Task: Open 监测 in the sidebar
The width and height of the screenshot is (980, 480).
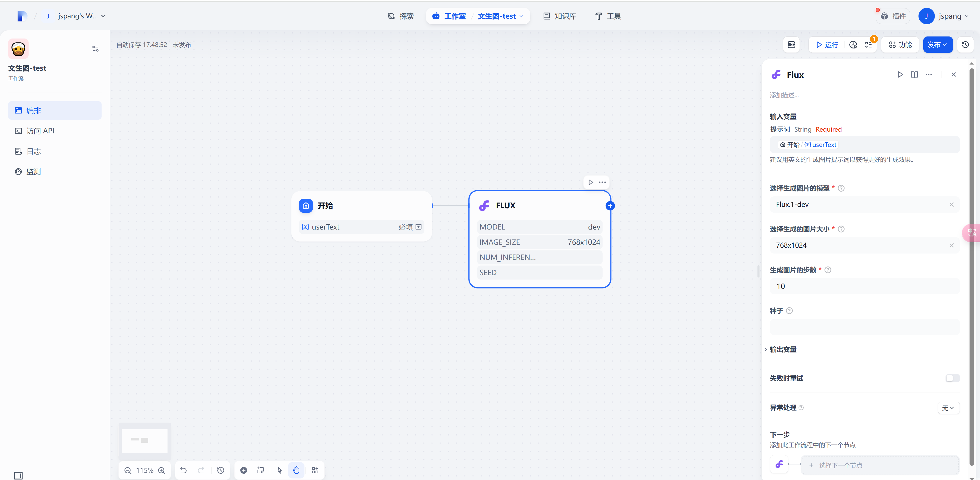Action: click(55, 172)
